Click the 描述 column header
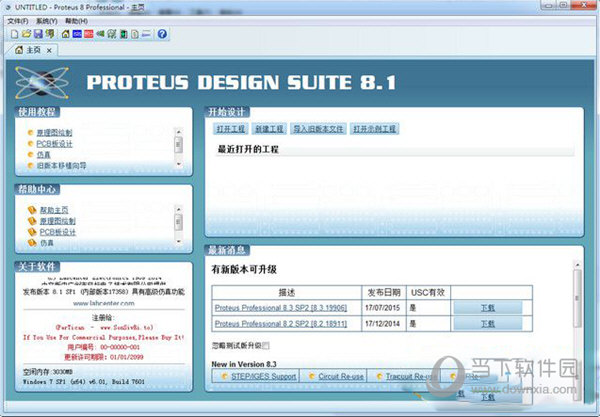This screenshot has width=600, height=417. (287, 293)
